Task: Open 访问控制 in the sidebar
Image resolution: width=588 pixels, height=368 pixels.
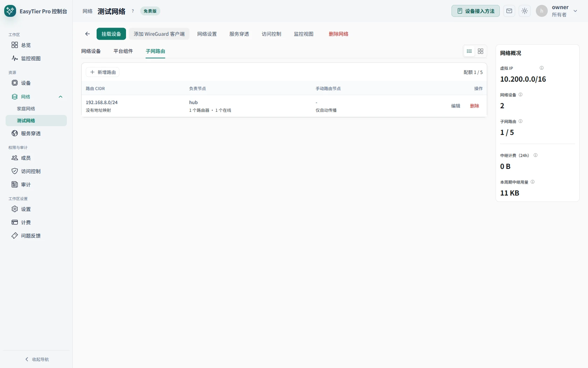Action: (x=36, y=171)
